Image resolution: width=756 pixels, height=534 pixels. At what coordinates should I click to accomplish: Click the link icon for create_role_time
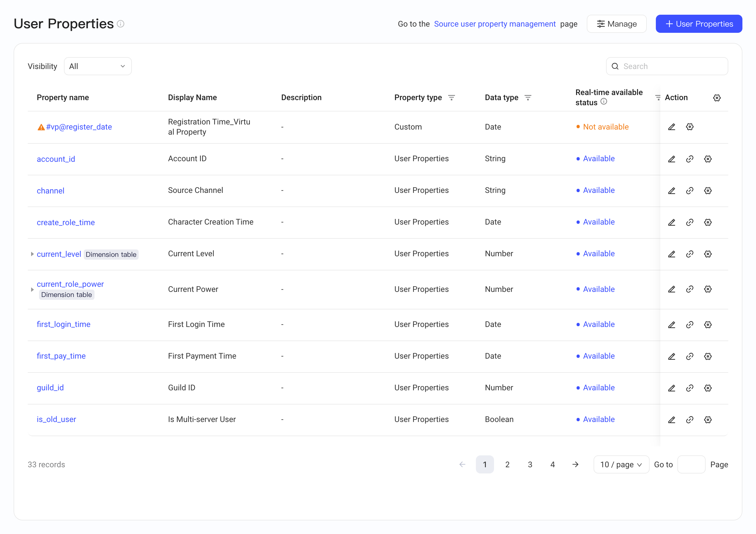click(x=690, y=222)
